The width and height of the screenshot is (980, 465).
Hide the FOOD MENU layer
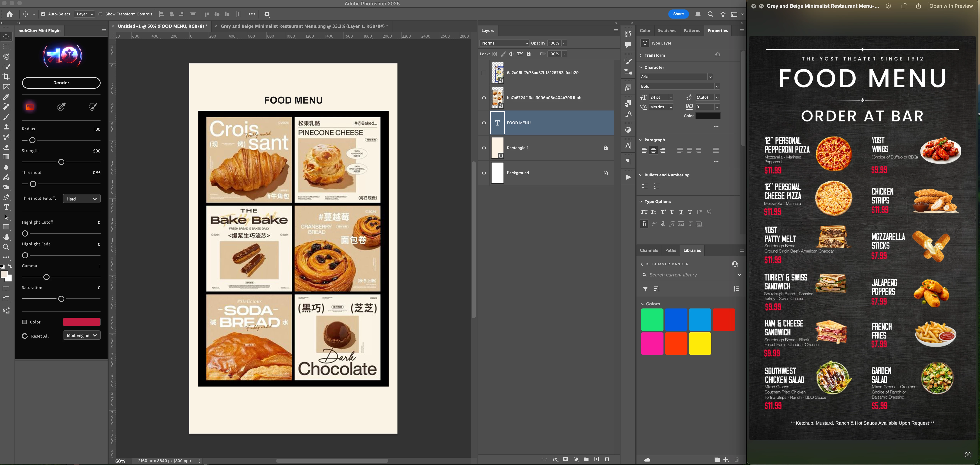coord(484,123)
